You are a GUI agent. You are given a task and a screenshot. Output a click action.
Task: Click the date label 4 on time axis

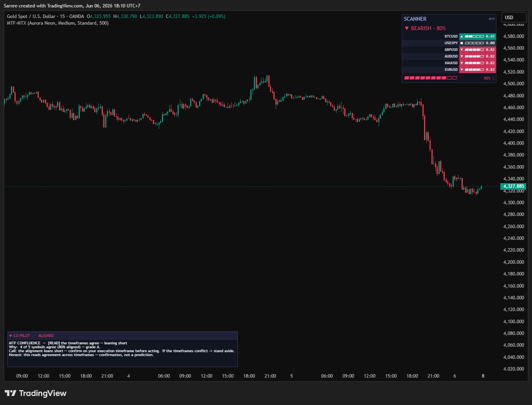click(x=129, y=376)
